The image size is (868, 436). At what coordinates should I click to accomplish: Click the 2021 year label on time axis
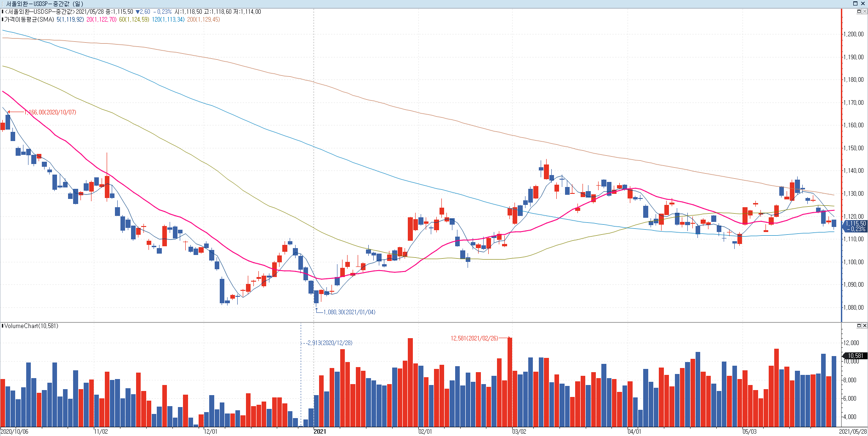pyautogui.click(x=320, y=431)
